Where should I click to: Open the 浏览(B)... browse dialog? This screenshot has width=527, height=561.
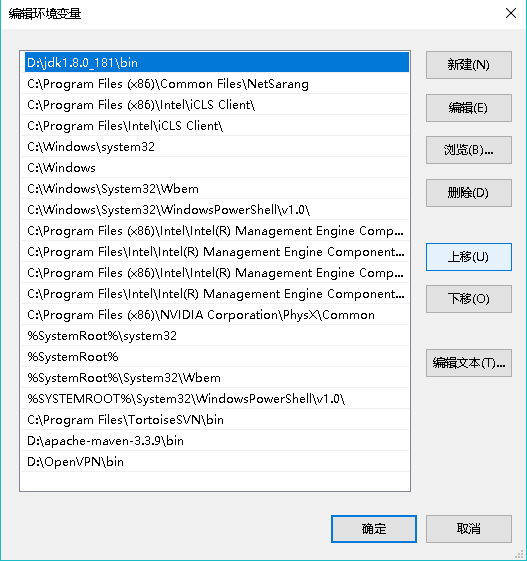(x=469, y=150)
